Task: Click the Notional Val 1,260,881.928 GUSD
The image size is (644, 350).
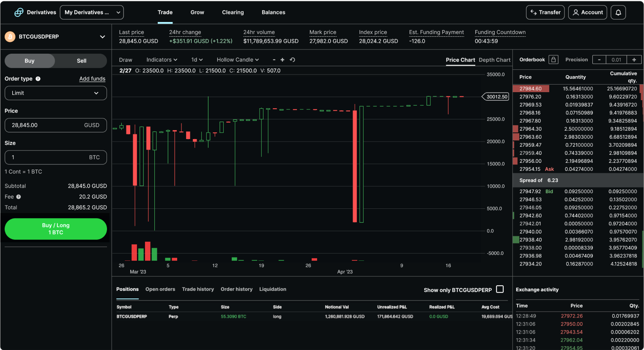Action: [345, 317]
